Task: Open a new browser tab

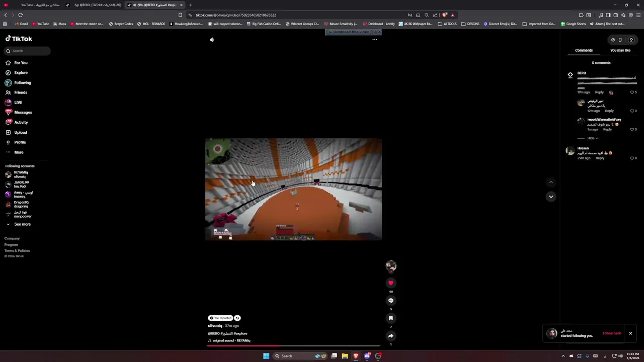Action: (x=190, y=5)
